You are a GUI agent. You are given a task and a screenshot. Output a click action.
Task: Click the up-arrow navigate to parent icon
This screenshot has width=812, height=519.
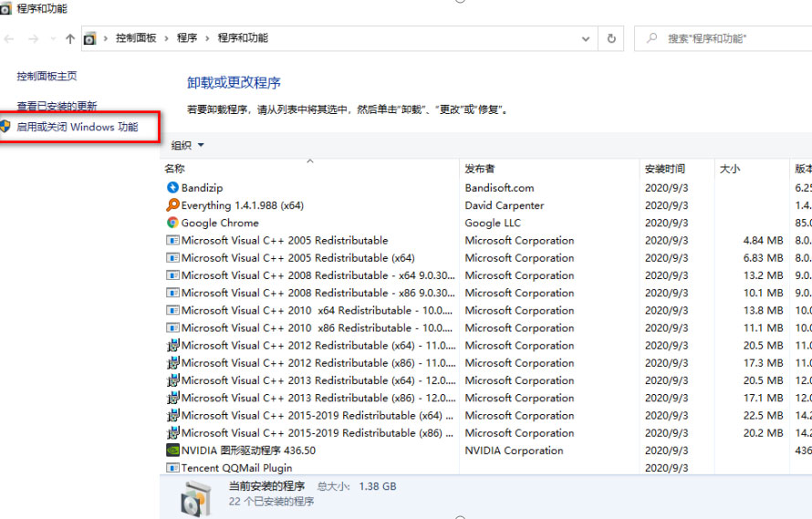pos(70,38)
